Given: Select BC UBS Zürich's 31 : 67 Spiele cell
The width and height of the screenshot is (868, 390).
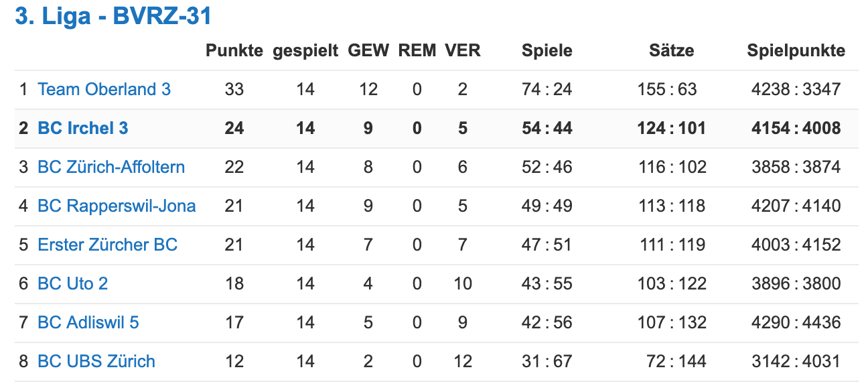Looking at the screenshot, I should click(x=547, y=361).
